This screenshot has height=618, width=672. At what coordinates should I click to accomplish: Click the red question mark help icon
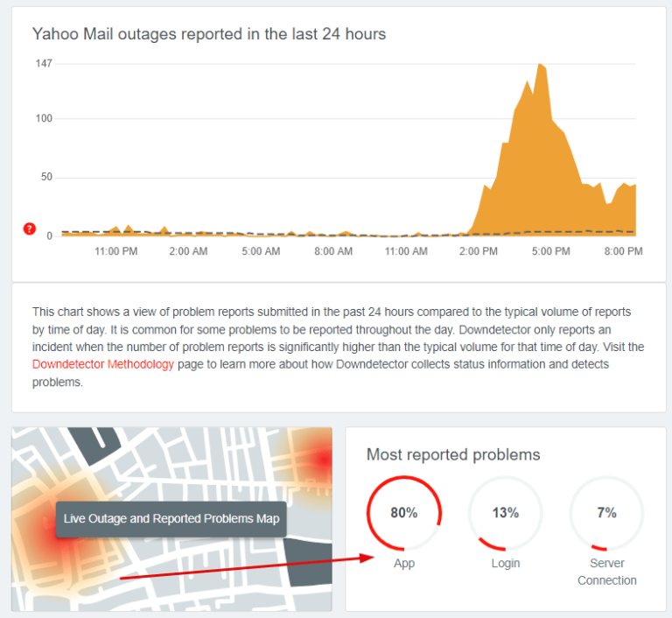click(29, 229)
